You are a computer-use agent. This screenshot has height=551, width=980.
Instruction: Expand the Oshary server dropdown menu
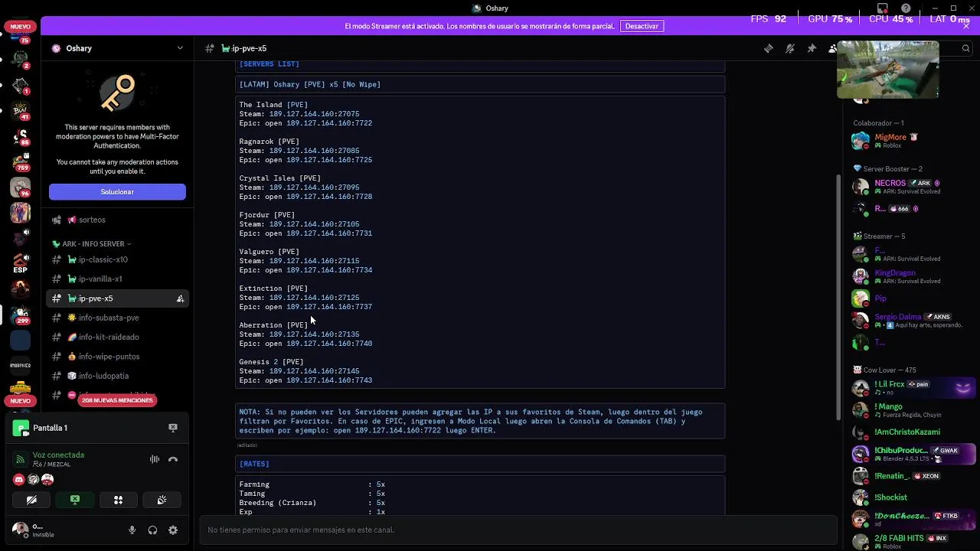point(180,48)
